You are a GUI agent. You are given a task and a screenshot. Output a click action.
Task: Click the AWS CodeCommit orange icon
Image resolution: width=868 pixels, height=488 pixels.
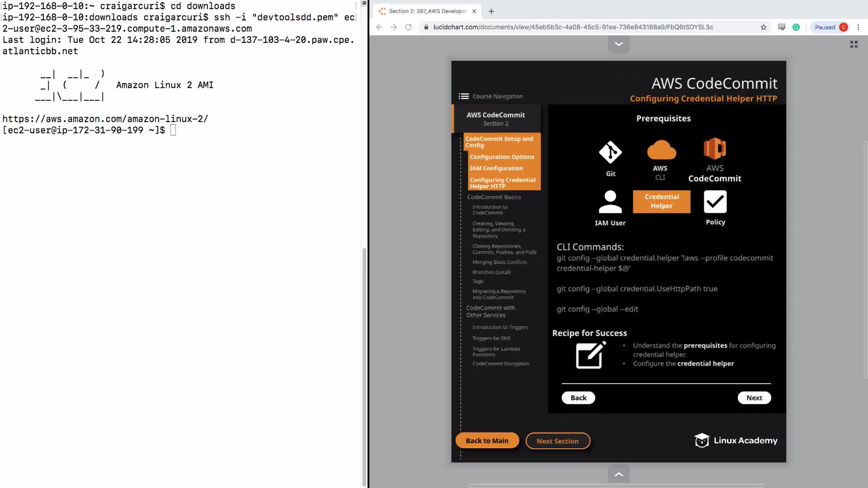(714, 149)
